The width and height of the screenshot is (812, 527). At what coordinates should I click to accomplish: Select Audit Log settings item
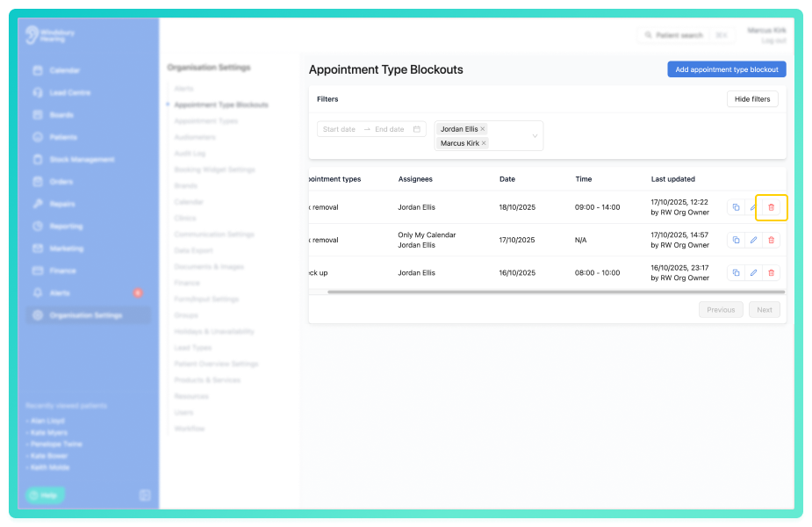(x=190, y=154)
